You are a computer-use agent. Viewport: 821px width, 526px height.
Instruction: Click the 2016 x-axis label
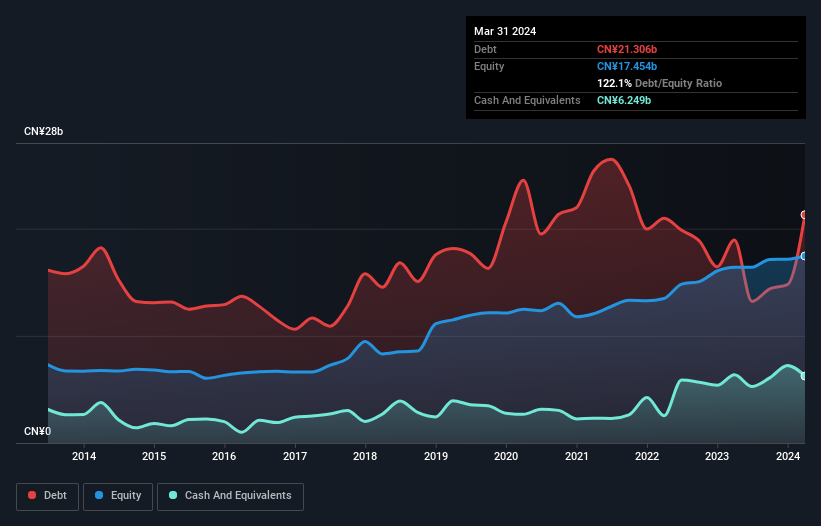[x=224, y=456]
